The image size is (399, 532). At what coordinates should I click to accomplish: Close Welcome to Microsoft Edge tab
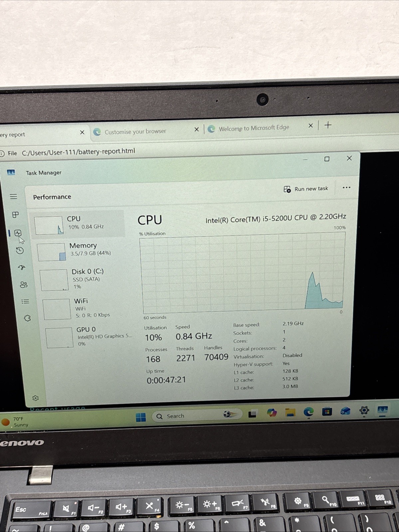(x=310, y=125)
